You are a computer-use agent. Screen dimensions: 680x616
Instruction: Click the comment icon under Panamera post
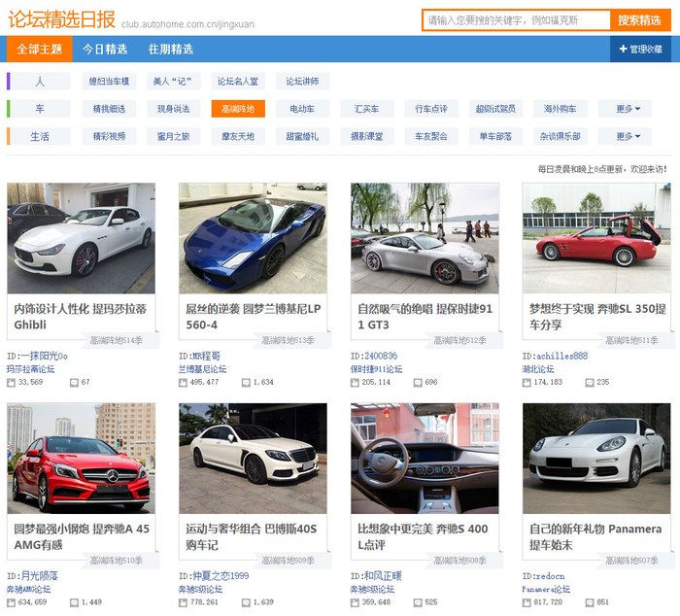coord(589,602)
